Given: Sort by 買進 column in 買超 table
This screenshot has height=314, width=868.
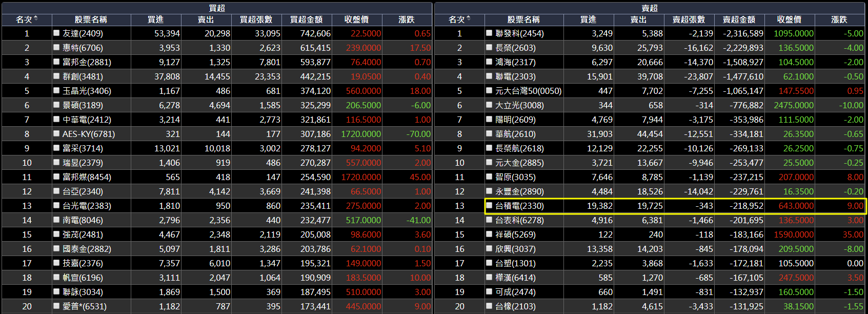Looking at the screenshot, I should click(x=156, y=19).
